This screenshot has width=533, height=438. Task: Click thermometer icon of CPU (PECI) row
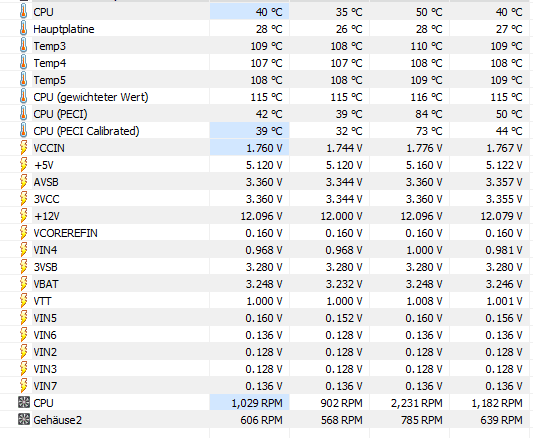[23, 114]
